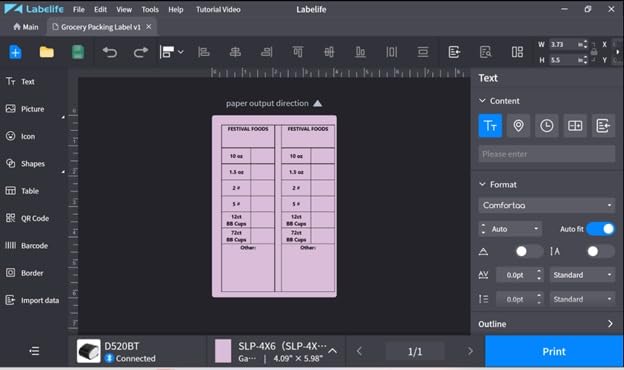Open the Comfortaa font dropdown
The height and width of the screenshot is (370, 624).
(x=547, y=205)
